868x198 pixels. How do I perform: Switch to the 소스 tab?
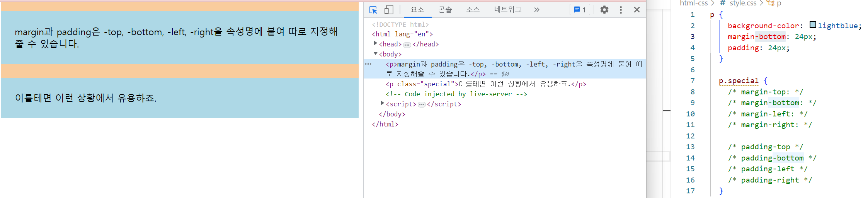[x=473, y=10]
